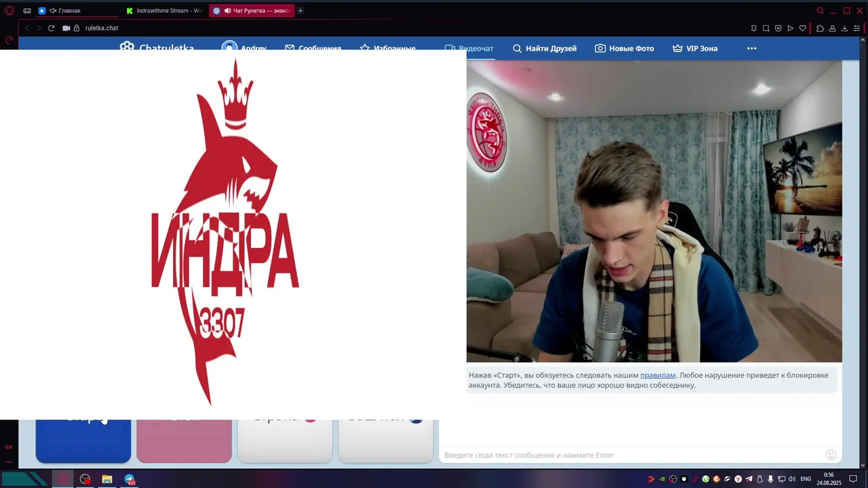868x488 pixels.
Task: Open OBS Studio from taskbar
Action: 85,479
